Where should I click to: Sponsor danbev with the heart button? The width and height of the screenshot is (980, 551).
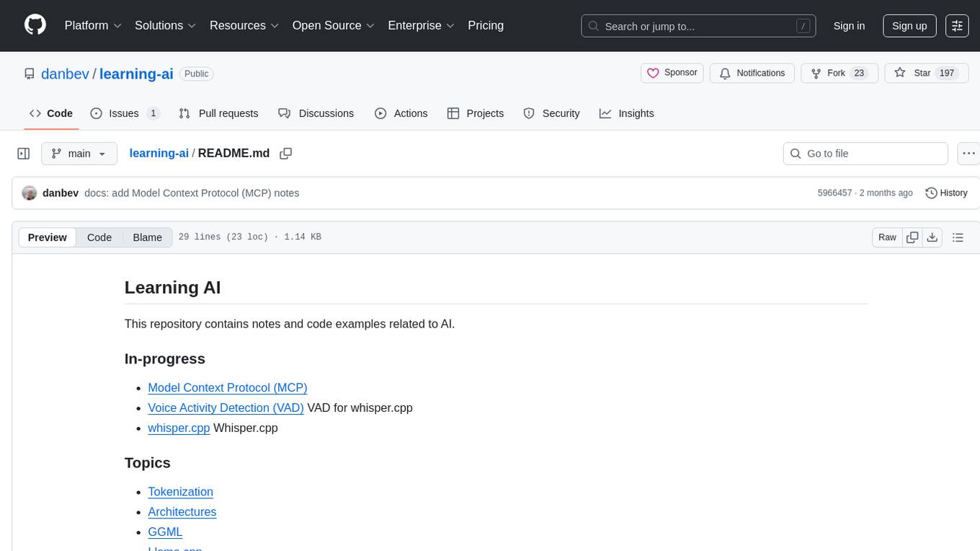click(672, 73)
